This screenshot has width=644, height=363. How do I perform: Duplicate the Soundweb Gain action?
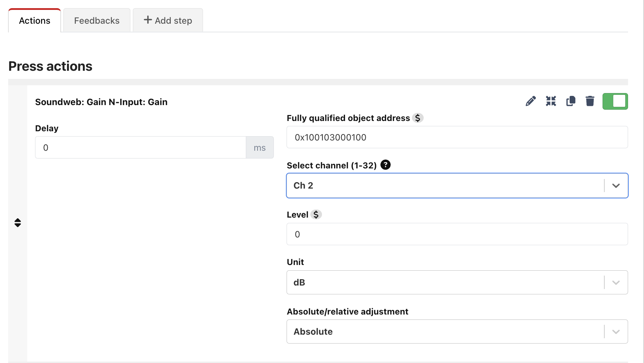click(571, 101)
